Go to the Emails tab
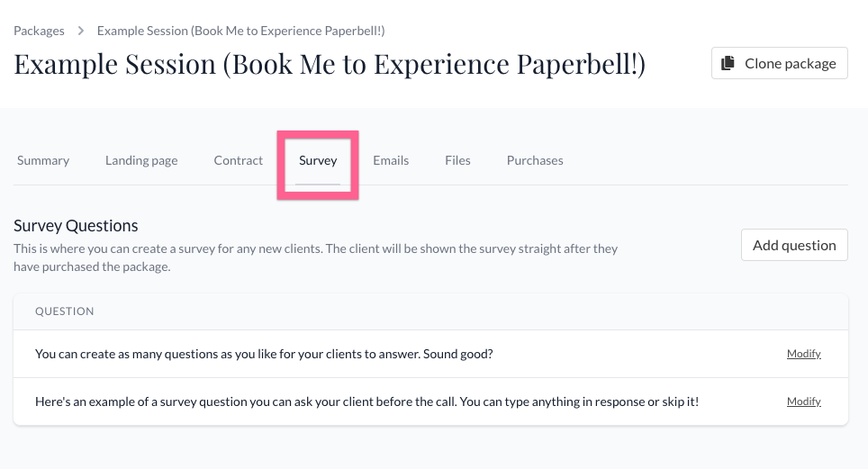This screenshot has width=868, height=469. 391,160
